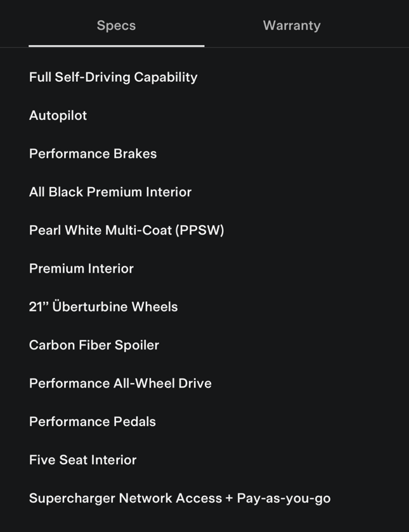Click the Pay-as-you-go text

pyautogui.click(x=283, y=498)
